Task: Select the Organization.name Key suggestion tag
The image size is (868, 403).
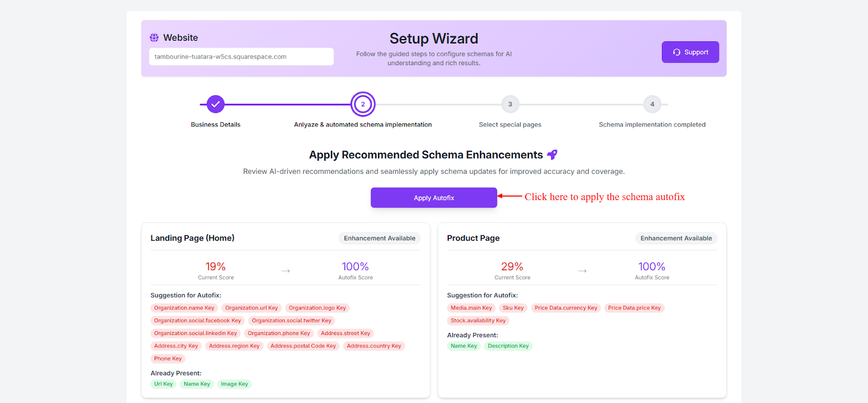Action: (x=184, y=308)
